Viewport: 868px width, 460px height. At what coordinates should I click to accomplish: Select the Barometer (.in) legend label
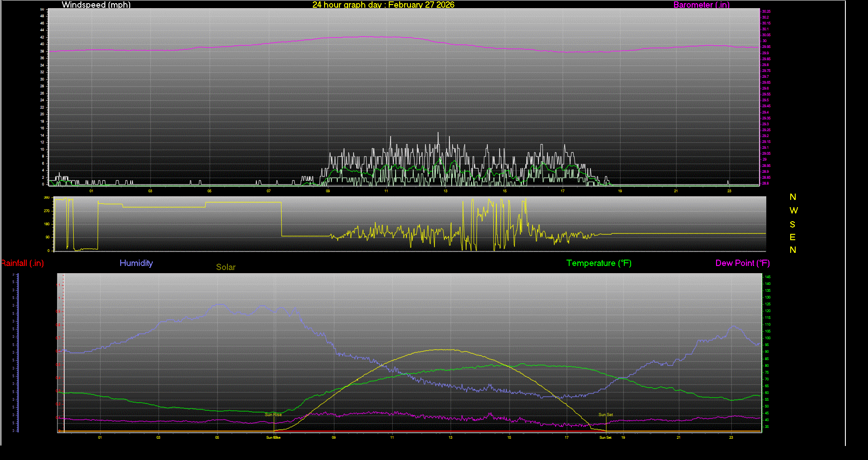[x=701, y=5]
